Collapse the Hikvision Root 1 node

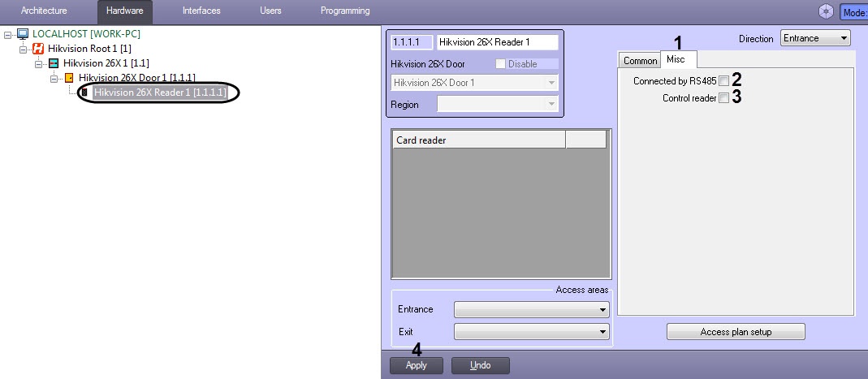23,49
